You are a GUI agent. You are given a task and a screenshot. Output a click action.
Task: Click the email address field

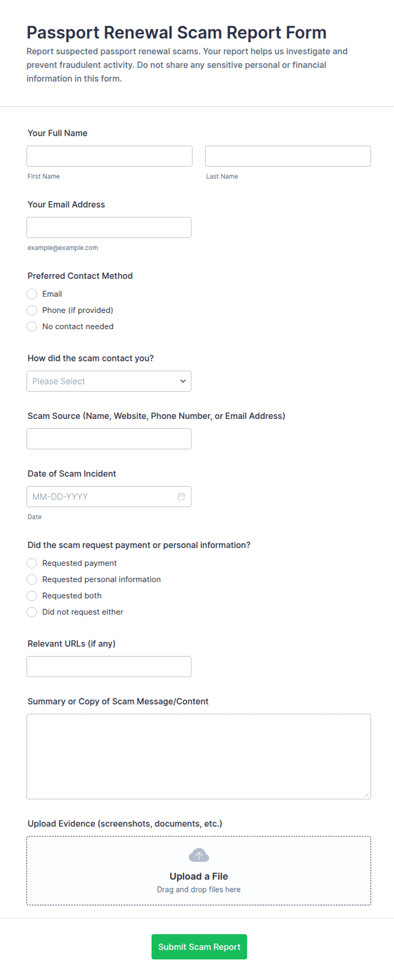click(x=109, y=227)
